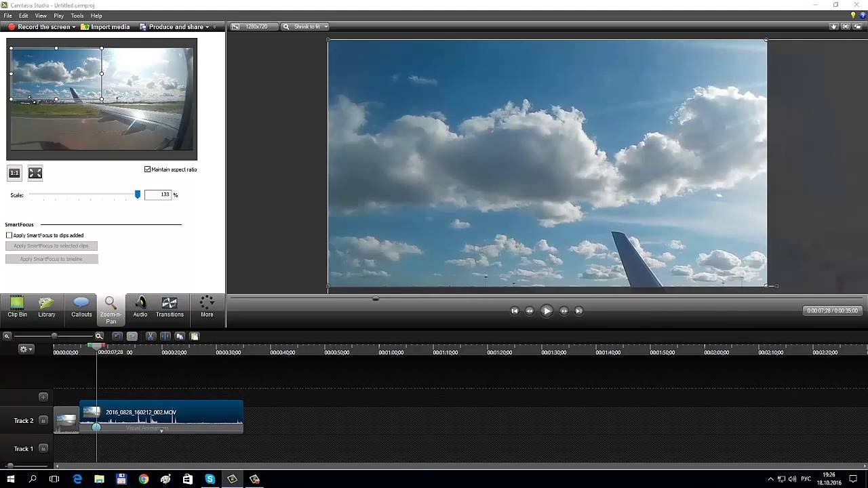
Task: Set zoom to actual size 1:1
Action: coord(14,173)
